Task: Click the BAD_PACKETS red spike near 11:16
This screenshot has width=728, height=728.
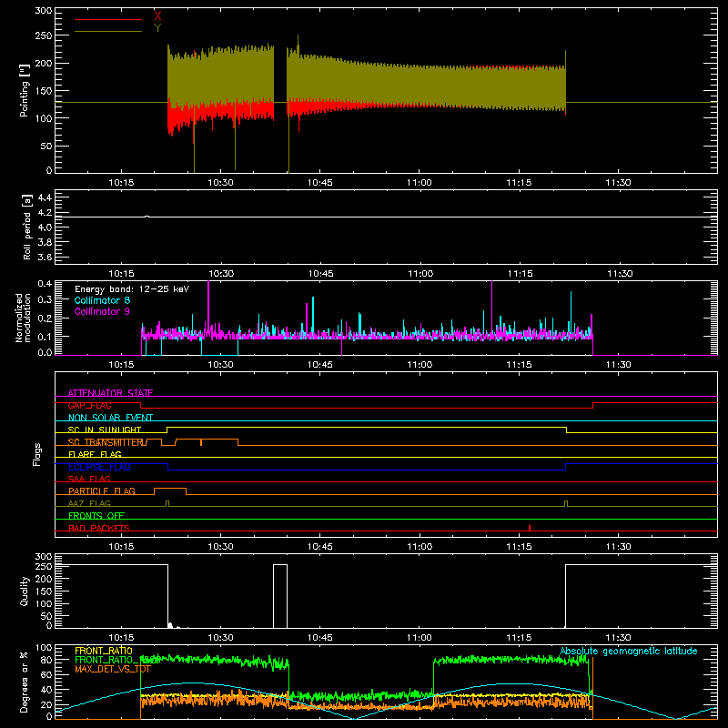Action: tap(530, 528)
